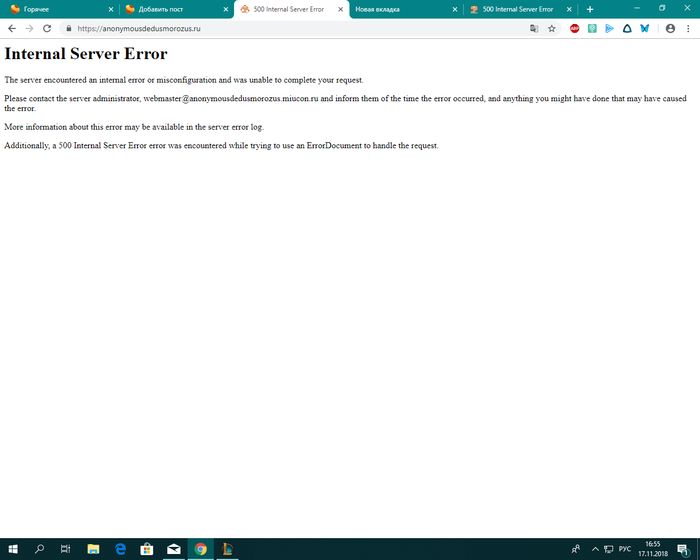
Task: Open Chrome's three-dot menu
Action: pyautogui.click(x=687, y=29)
